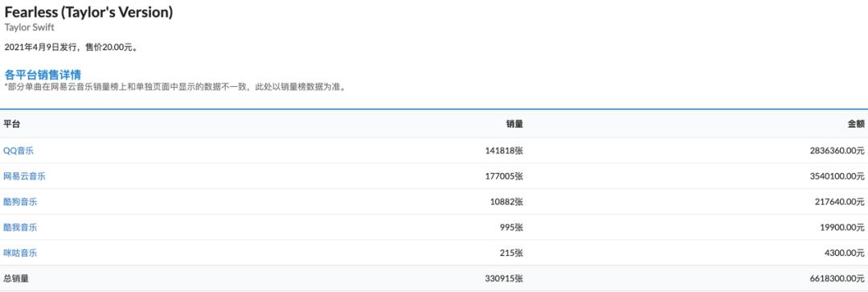This screenshot has height=292, width=868.
Task: Select the 141818张 sales cell
Action: [x=505, y=150]
